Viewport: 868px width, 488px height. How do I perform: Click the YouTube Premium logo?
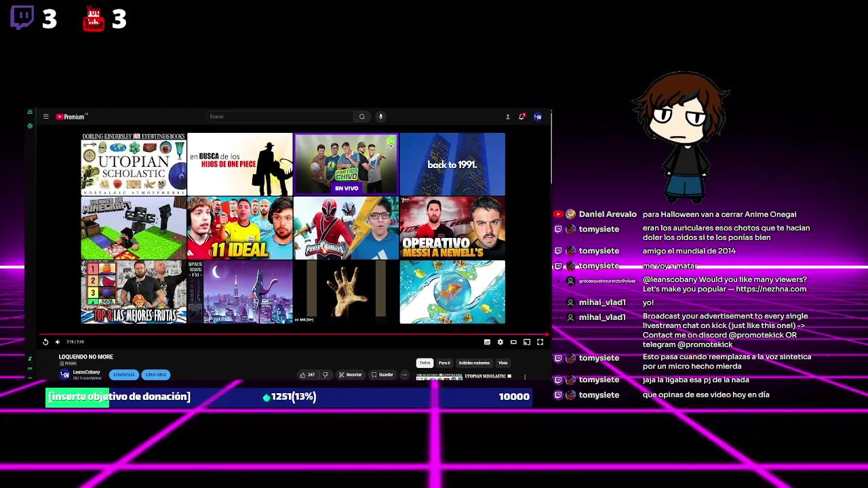71,117
